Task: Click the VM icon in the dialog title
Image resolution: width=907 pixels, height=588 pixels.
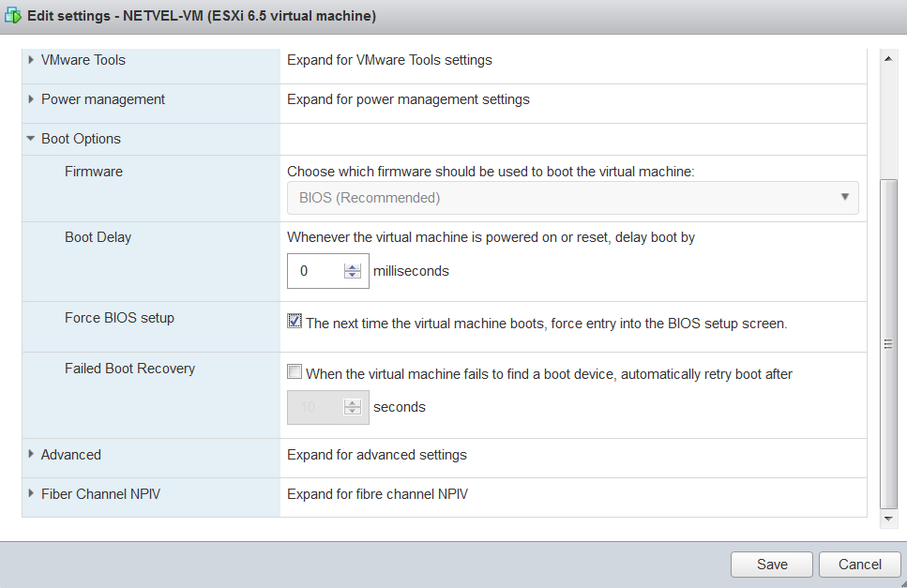Action: pos(13,16)
